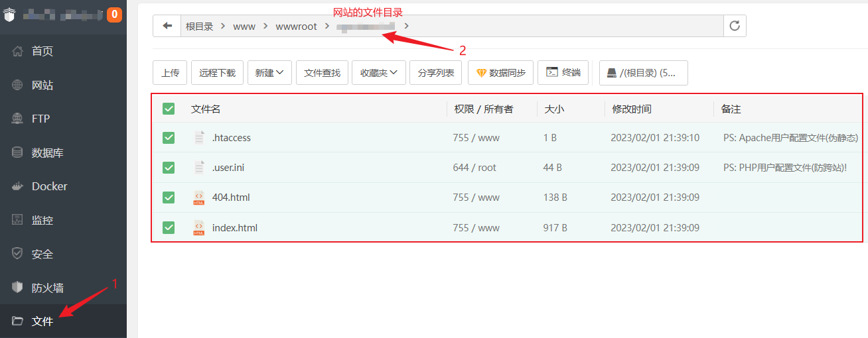The image size is (868, 338).
Task: Click the empty area of path input
Action: pyautogui.click(x=567, y=26)
